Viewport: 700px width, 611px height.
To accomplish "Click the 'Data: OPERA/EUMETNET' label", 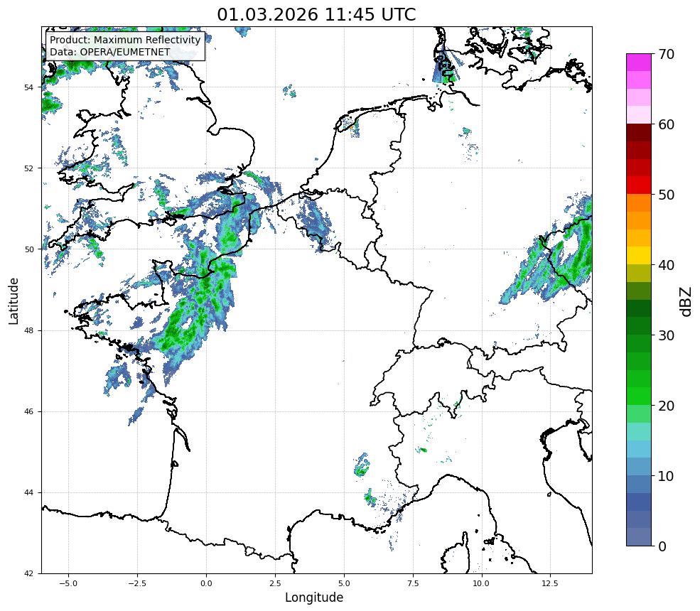I will pyautogui.click(x=110, y=52).
